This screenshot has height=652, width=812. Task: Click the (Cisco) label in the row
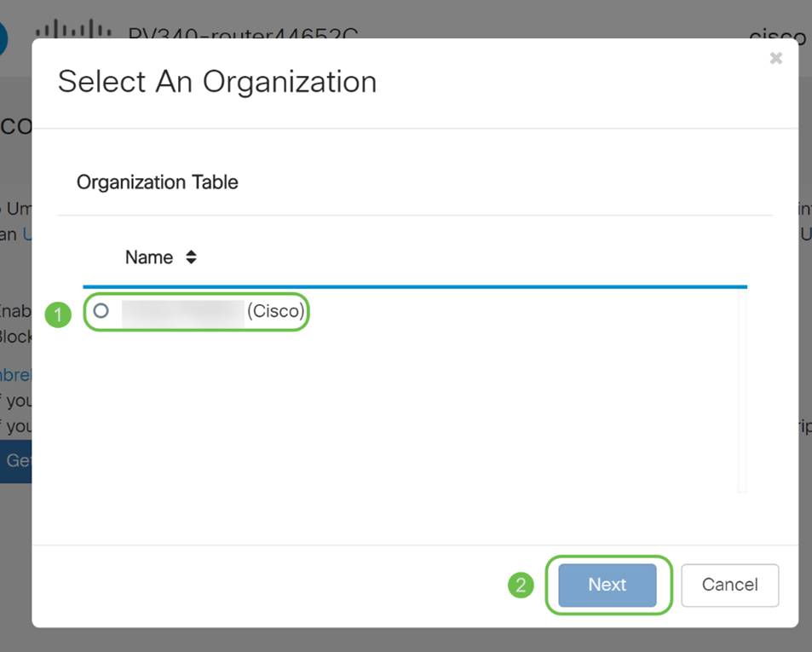(275, 312)
